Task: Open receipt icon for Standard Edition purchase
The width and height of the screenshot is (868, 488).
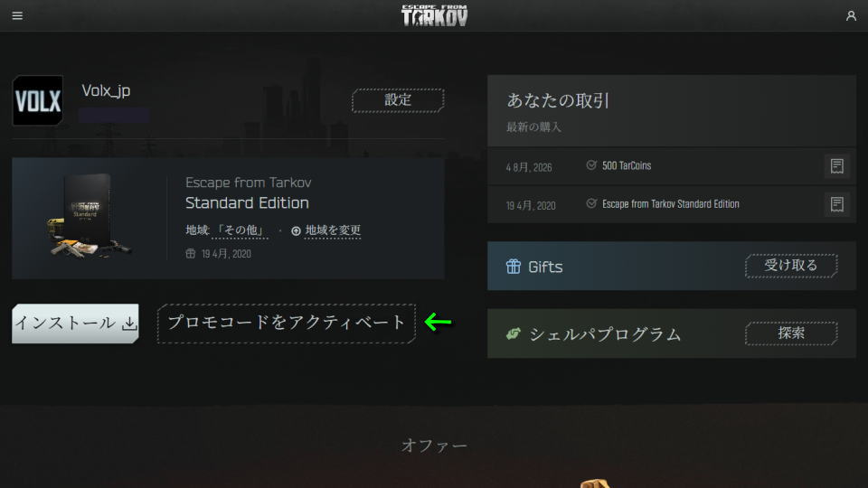Action: (x=836, y=204)
